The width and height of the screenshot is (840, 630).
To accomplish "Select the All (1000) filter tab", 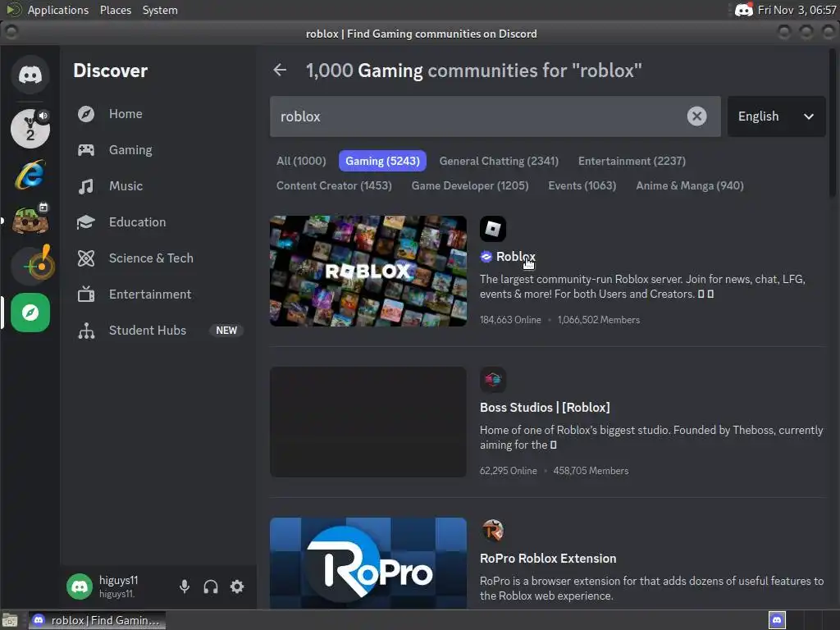I will pyautogui.click(x=301, y=162).
